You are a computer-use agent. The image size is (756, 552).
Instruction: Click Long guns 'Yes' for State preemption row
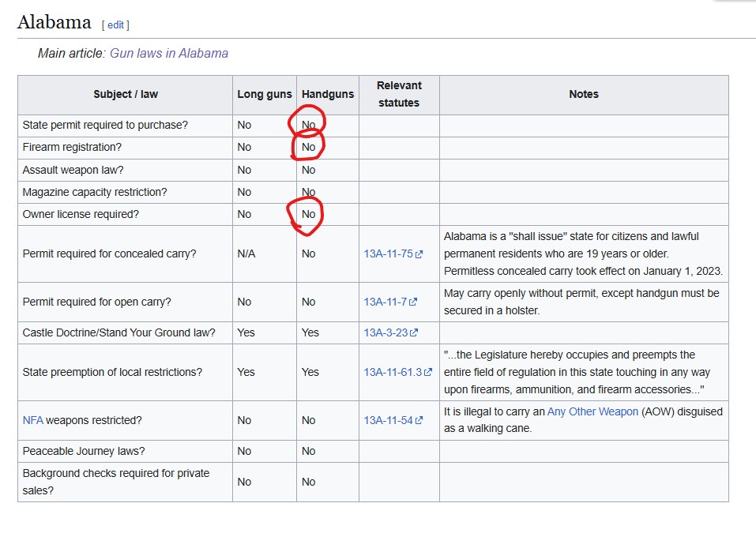point(246,373)
